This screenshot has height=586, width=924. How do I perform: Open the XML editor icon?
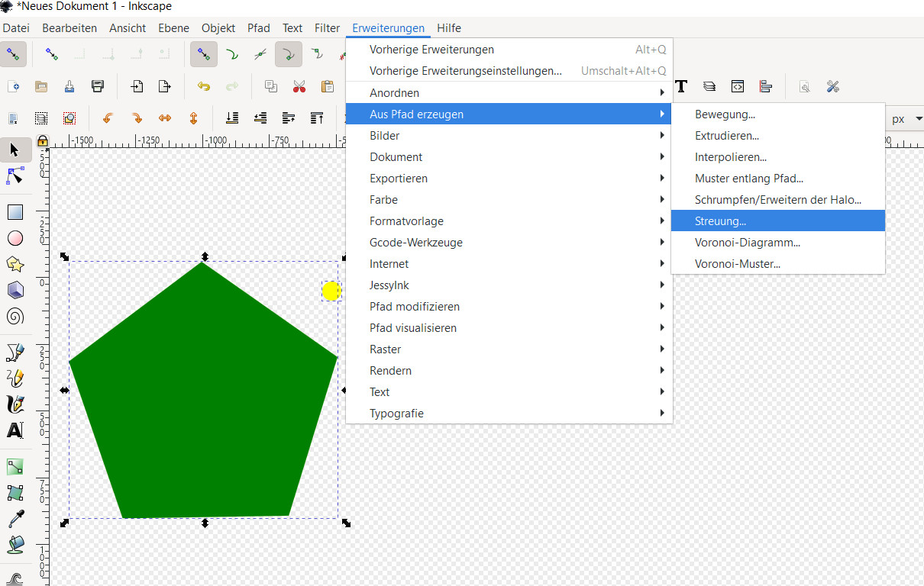[737, 86]
